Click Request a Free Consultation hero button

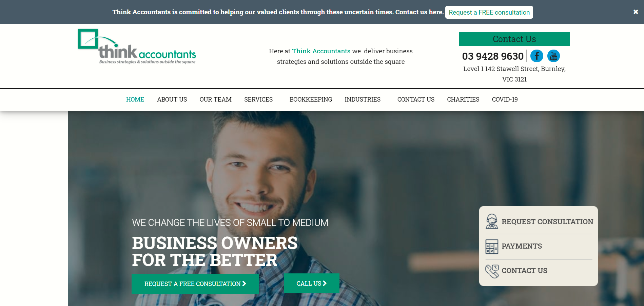(195, 284)
